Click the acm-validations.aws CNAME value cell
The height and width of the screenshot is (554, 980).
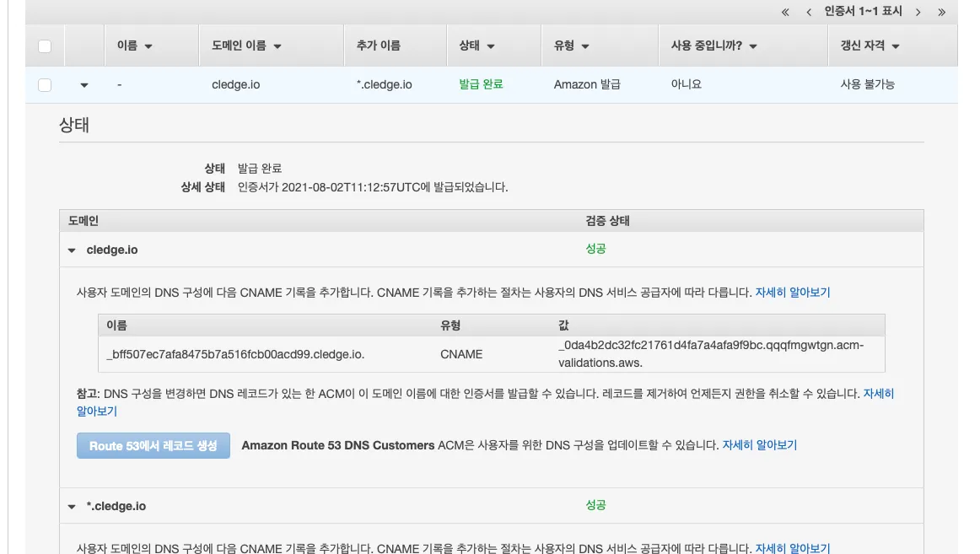[x=710, y=354]
